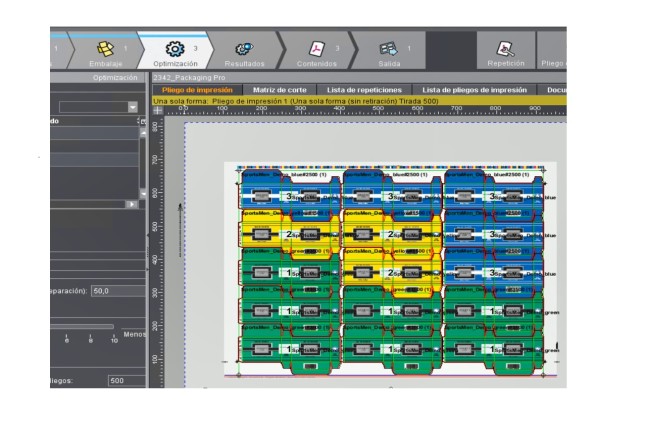Expand the dropdown in Optimización panel
645x430 pixels.
pos(132,107)
